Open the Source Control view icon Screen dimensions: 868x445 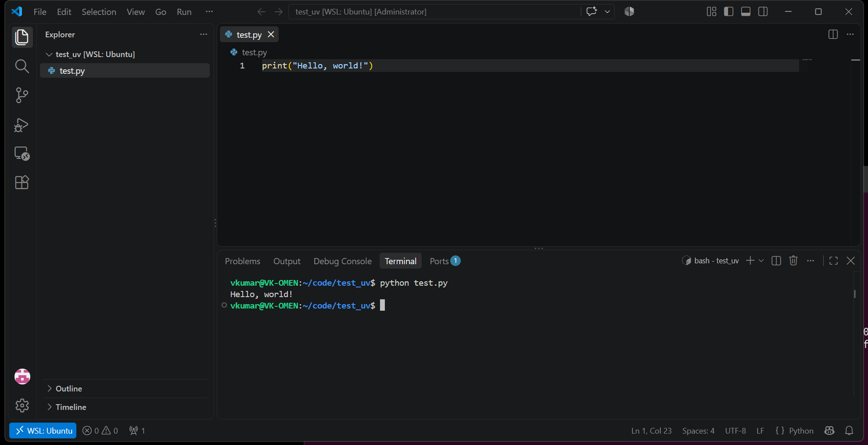tap(22, 95)
